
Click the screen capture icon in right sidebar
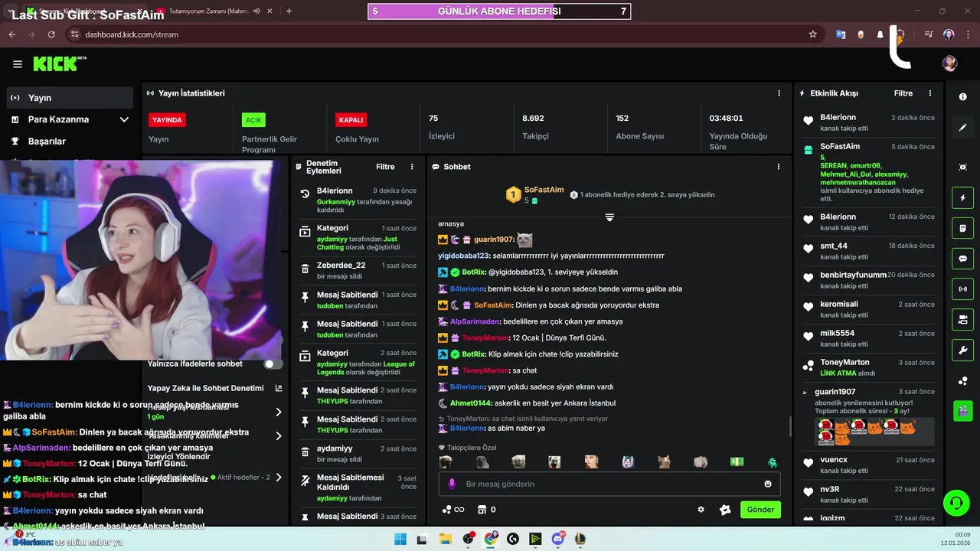[963, 167]
